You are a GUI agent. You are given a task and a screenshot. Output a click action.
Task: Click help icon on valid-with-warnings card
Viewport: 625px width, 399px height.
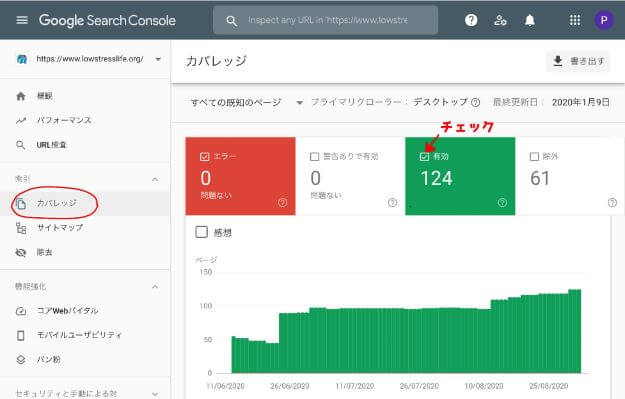(x=393, y=202)
